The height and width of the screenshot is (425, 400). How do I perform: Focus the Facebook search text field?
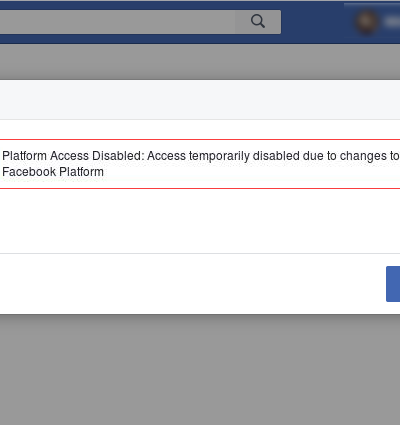117,22
